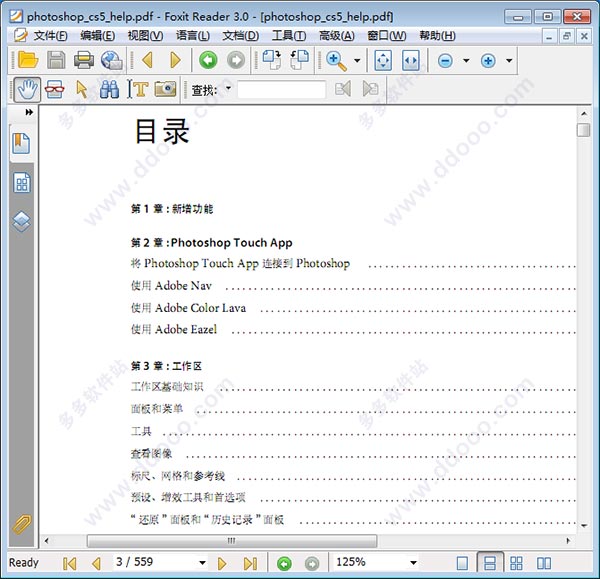
Task: Rotate page clockwise icon
Action: (x=272, y=60)
